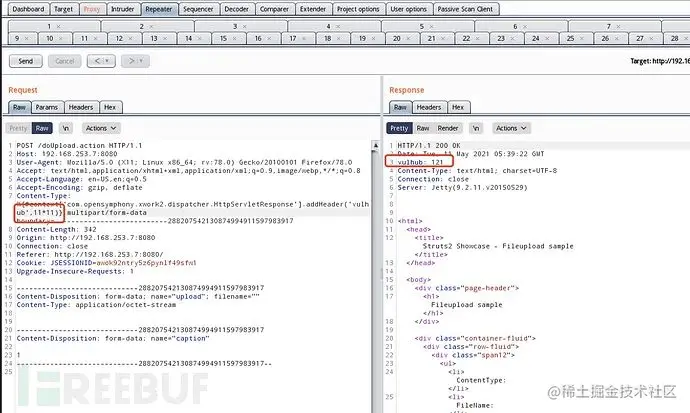
Task: Click the 'POST /doUpload.action HTTP/1.1' line
Action: [79, 146]
